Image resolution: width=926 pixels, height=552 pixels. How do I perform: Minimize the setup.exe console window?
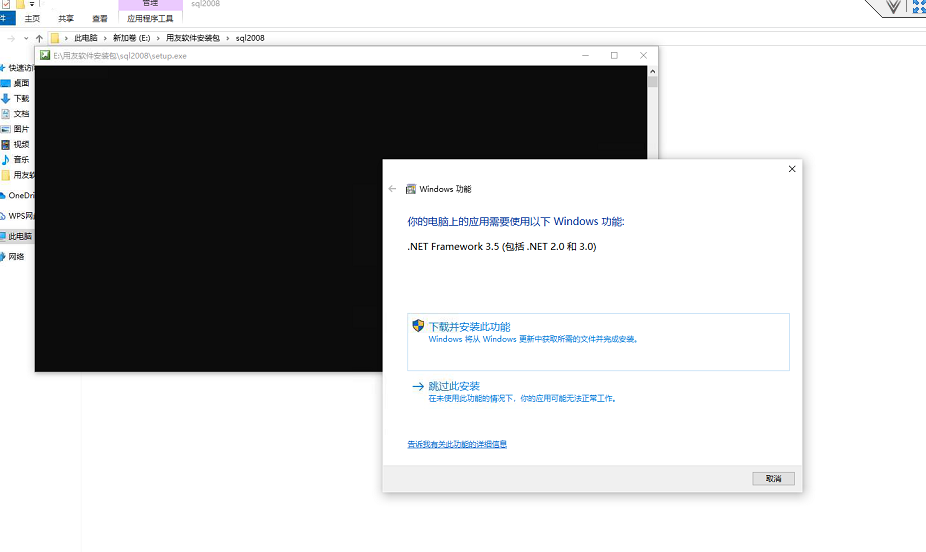[585, 55]
